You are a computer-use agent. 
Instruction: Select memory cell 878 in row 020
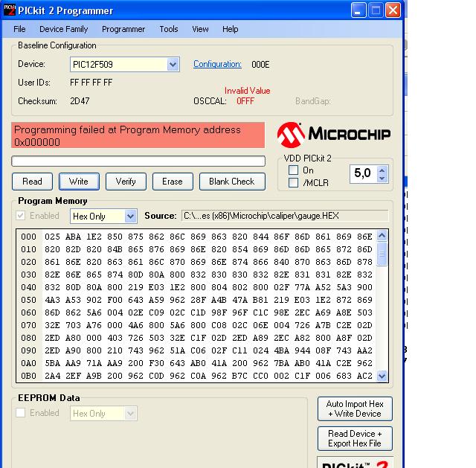point(364,262)
